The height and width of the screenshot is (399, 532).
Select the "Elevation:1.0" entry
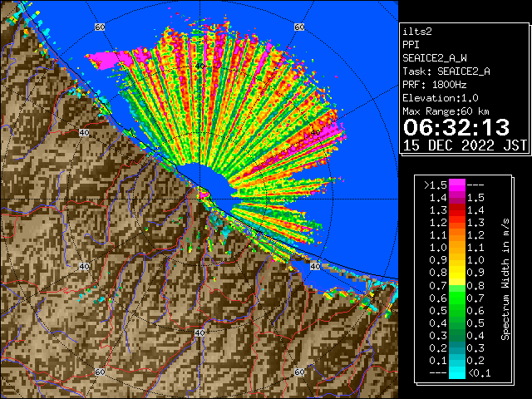click(x=440, y=98)
